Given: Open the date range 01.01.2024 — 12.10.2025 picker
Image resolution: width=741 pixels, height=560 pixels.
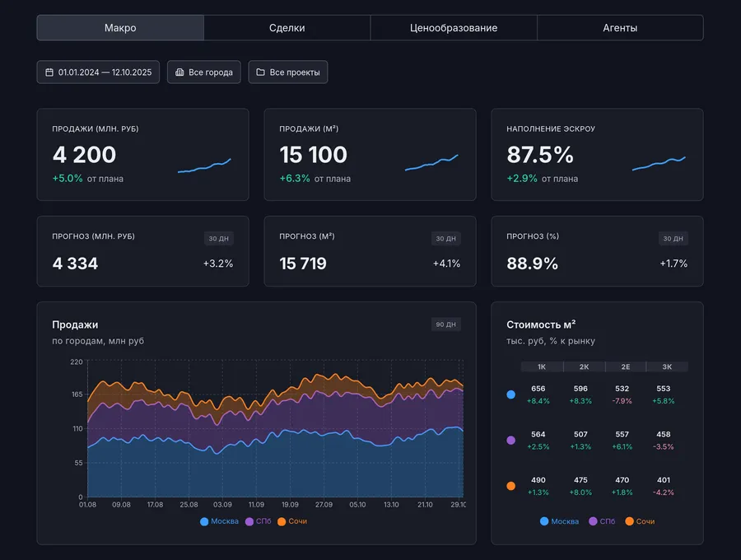Looking at the screenshot, I should click(99, 72).
